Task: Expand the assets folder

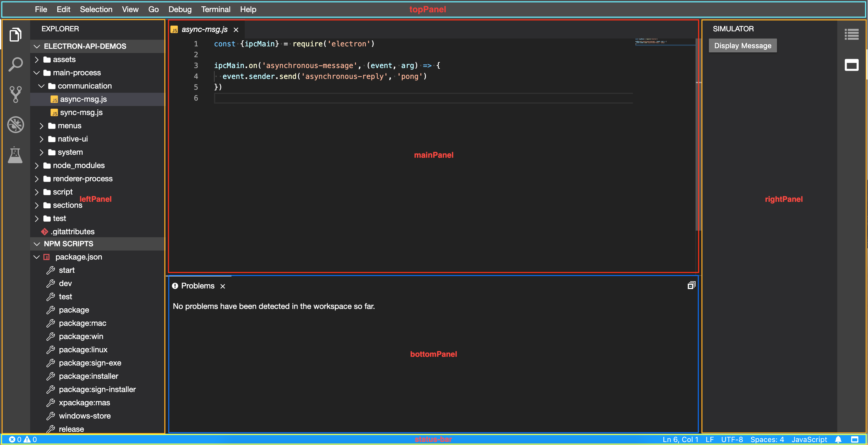Action: pyautogui.click(x=64, y=60)
